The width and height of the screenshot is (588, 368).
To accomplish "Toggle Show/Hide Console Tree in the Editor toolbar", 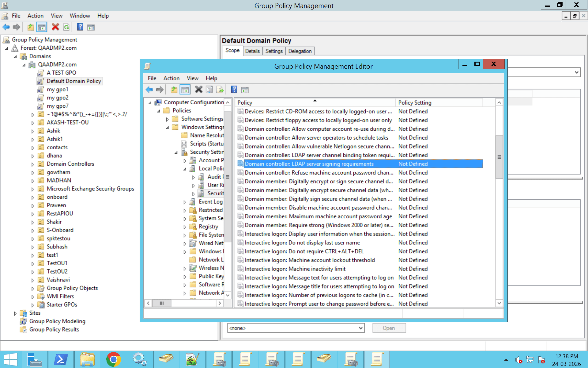I will click(185, 90).
